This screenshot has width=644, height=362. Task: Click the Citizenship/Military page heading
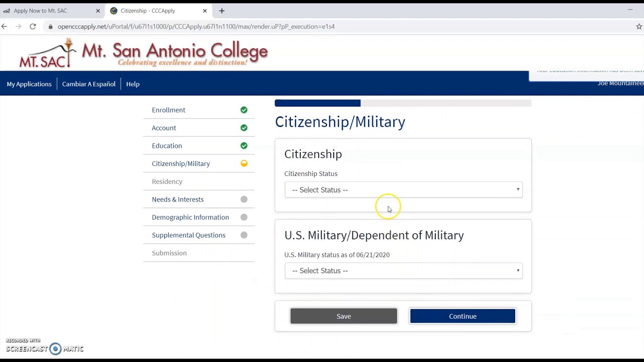[340, 122]
